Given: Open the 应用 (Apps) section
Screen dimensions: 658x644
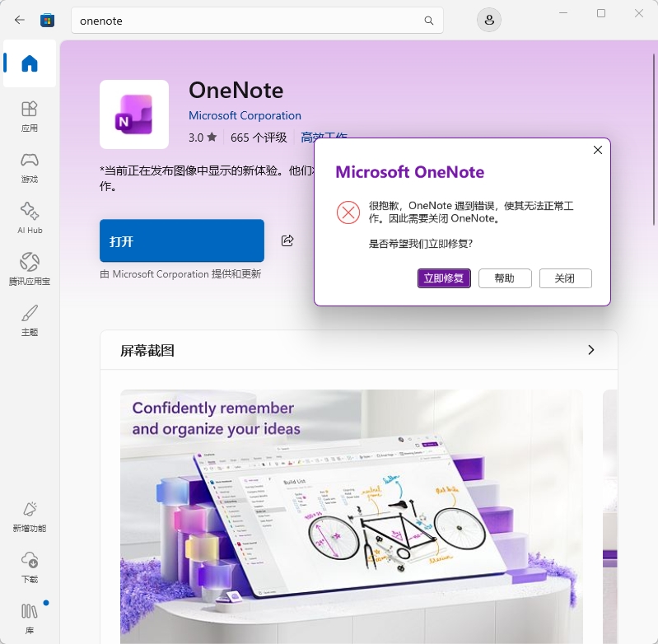Looking at the screenshot, I should click(30, 116).
